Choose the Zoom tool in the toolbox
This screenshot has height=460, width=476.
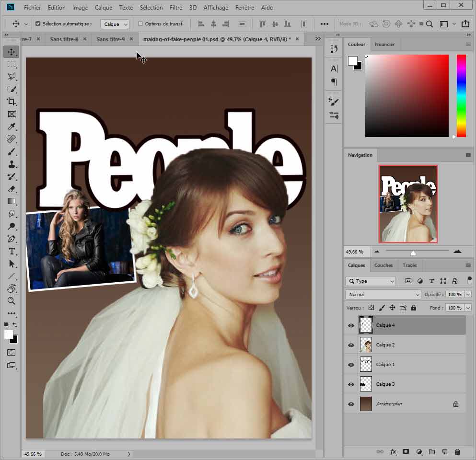[11, 301]
